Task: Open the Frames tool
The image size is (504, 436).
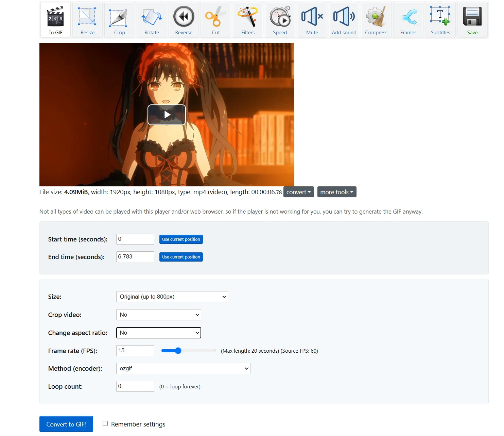Action: [408, 20]
